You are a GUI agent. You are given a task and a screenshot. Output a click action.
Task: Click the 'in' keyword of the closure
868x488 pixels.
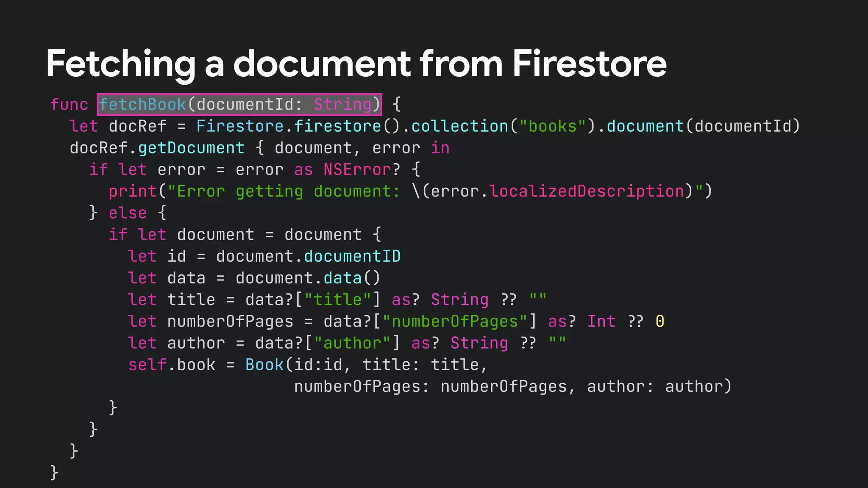[440, 148]
